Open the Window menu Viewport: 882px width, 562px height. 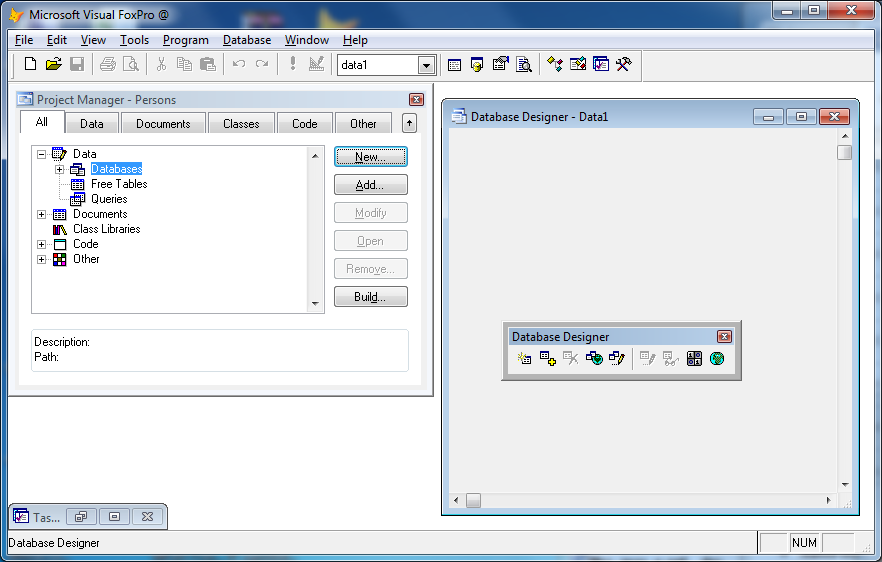pos(307,40)
